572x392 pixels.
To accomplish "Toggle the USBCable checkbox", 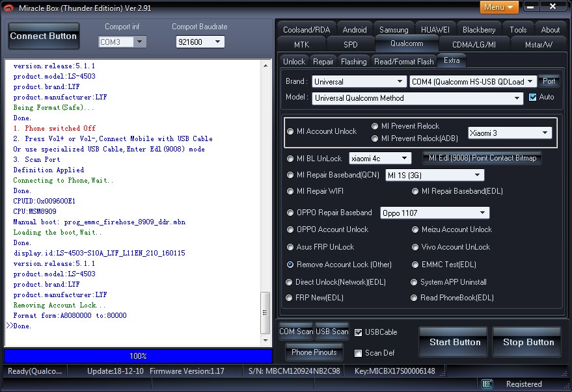I will [358, 332].
